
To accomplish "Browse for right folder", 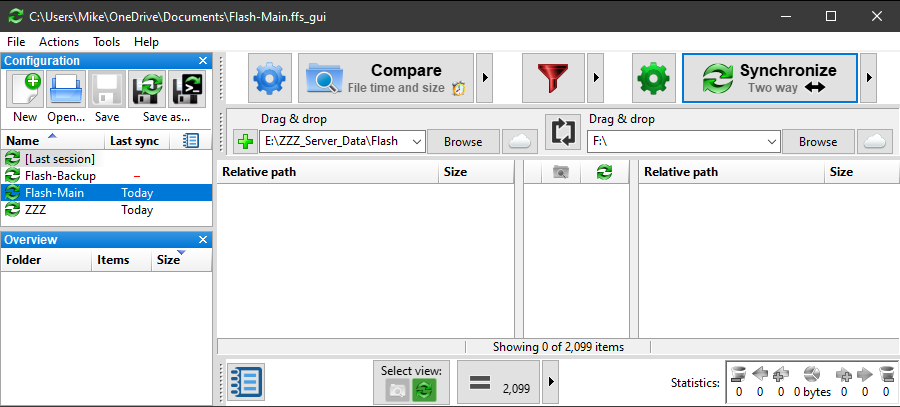I will point(818,142).
